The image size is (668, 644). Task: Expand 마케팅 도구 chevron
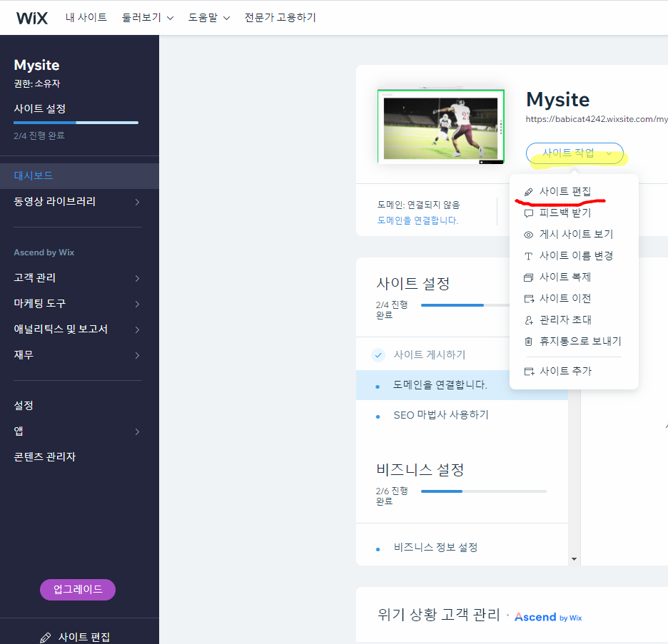pyautogui.click(x=137, y=304)
